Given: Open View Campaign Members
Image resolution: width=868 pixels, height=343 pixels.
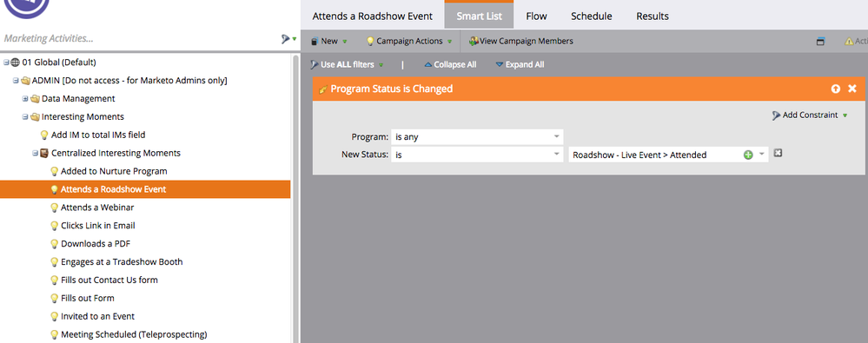Looking at the screenshot, I should 521,41.
